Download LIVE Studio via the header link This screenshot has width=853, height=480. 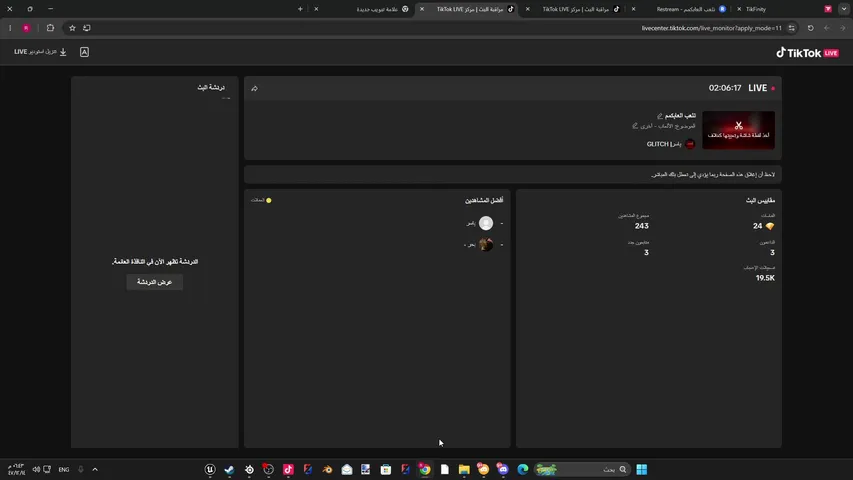[40, 52]
